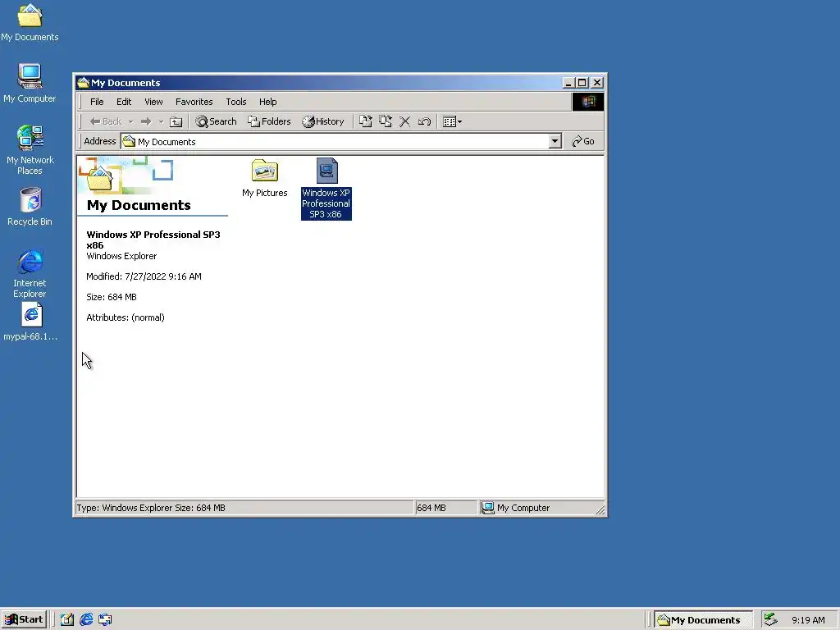Click 'Type: Windows Explorer Size: 684 MB' status text

pos(151,508)
